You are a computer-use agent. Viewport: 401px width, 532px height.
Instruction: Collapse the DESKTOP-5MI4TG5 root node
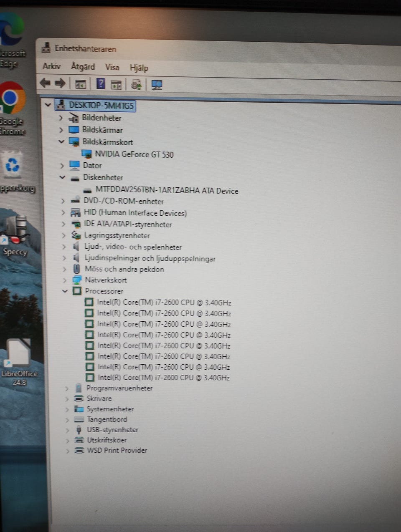click(48, 105)
